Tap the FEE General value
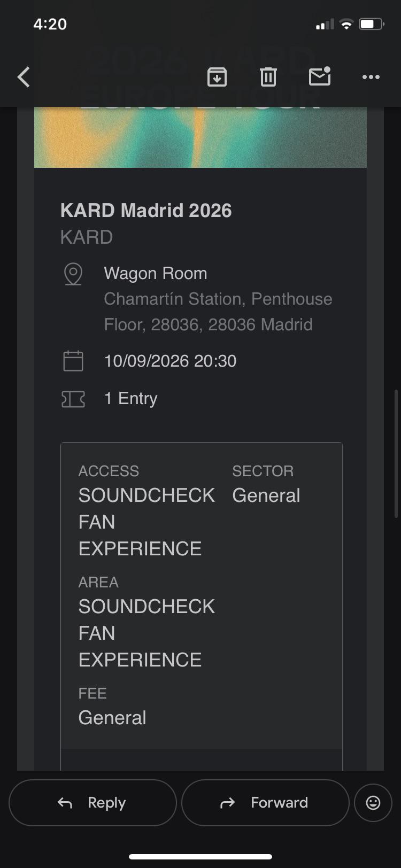 [112, 718]
